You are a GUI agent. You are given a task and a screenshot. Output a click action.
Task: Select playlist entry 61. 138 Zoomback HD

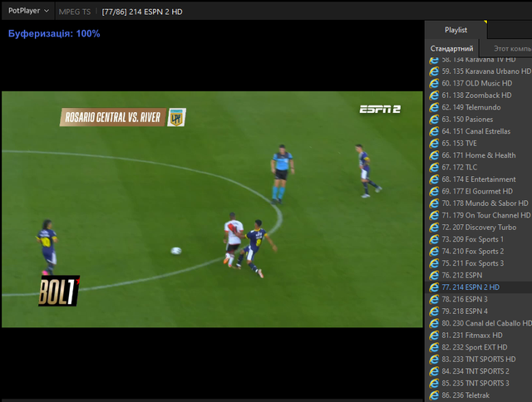coord(479,96)
